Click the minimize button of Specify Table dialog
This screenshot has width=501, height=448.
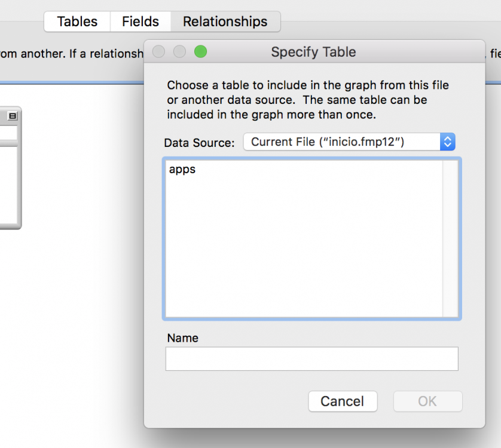(179, 52)
